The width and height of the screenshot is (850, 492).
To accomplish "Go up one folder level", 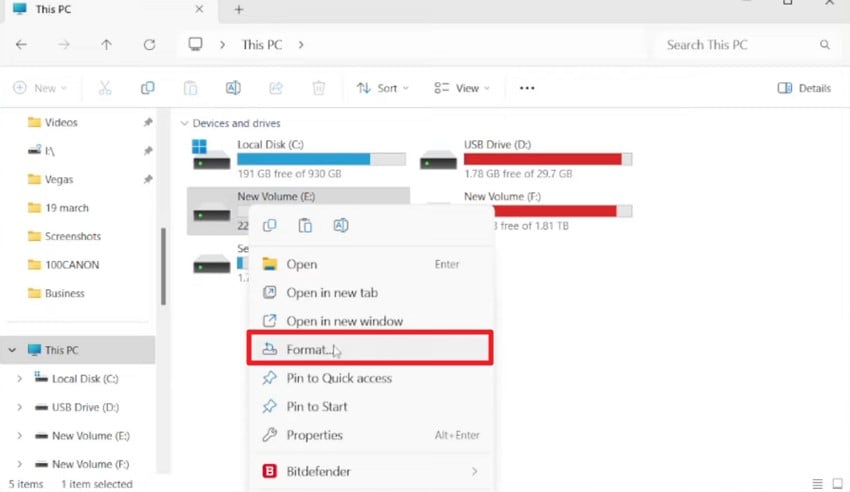I will (x=106, y=44).
